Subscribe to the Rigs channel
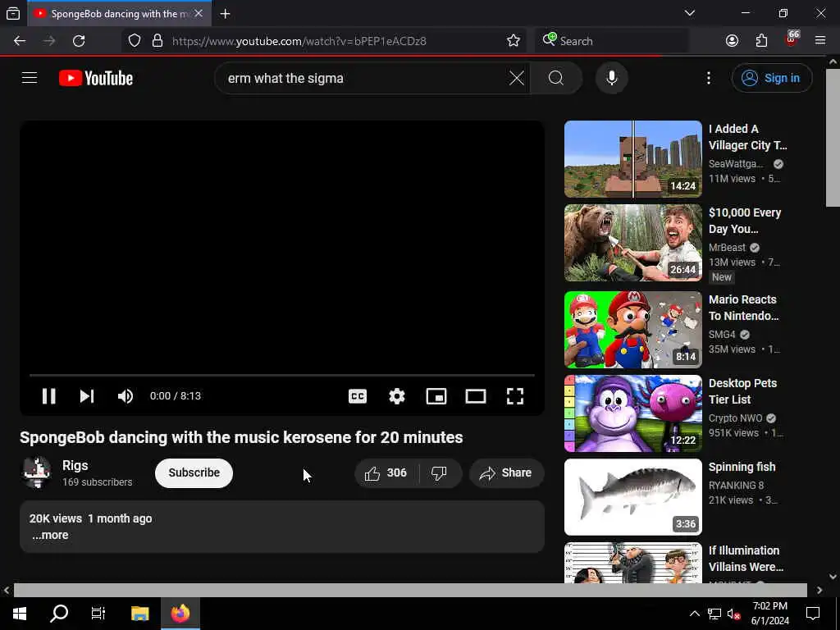 click(194, 472)
